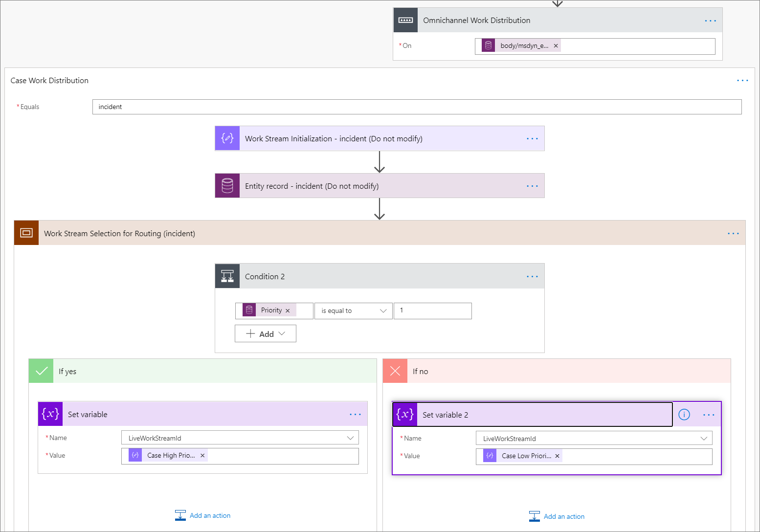Add an action under If yes
760x532 pixels.
click(x=202, y=515)
